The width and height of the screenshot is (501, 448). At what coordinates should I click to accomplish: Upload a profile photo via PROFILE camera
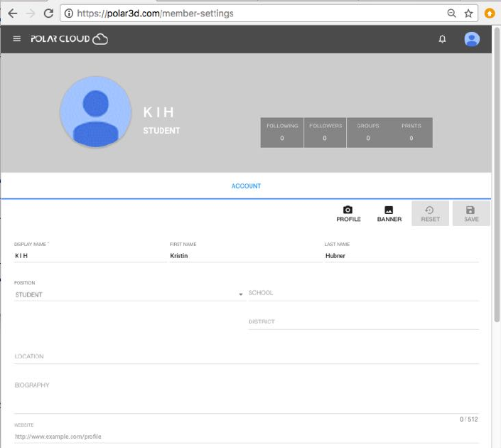point(348,213)
